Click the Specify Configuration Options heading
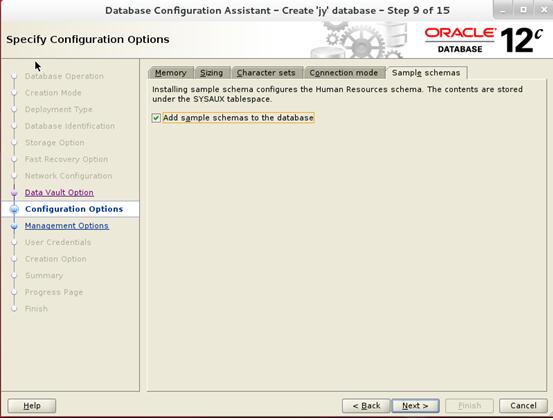The image size is (553, 420). pyautogui.click(x=88, y=39)
